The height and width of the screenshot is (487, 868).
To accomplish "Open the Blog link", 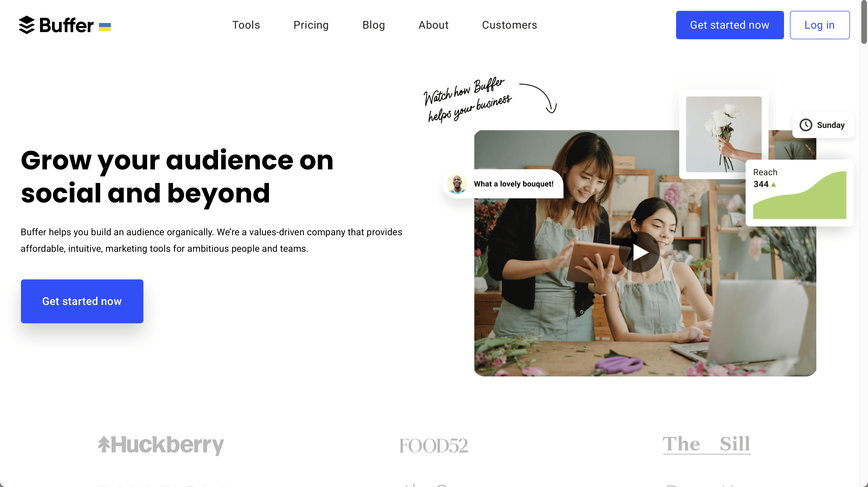I will [374, 25].
